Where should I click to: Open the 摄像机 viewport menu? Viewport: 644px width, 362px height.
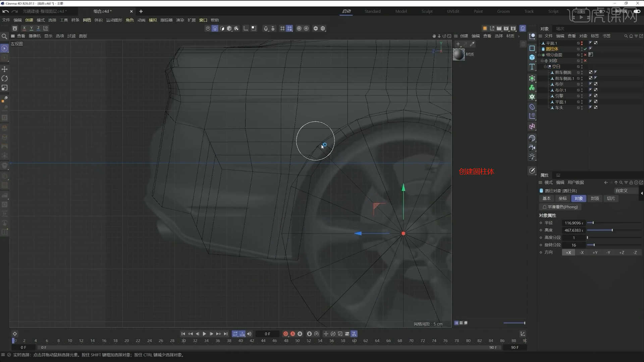(35, 36)
